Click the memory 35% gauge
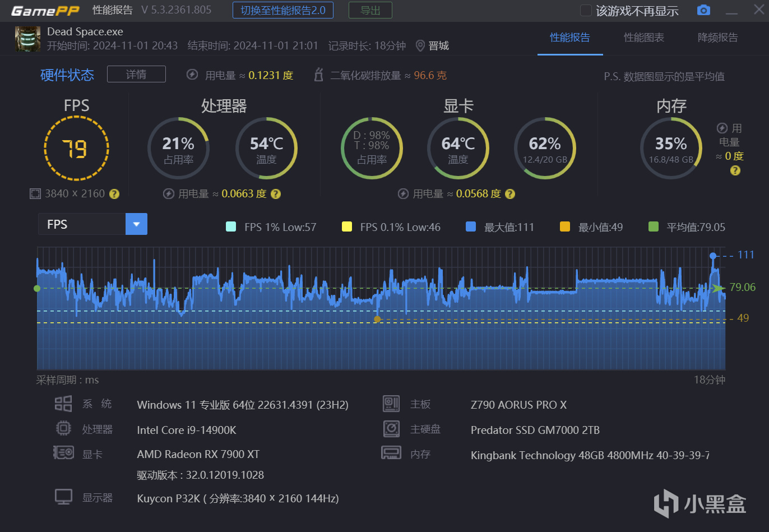 [x=671, y=149]
